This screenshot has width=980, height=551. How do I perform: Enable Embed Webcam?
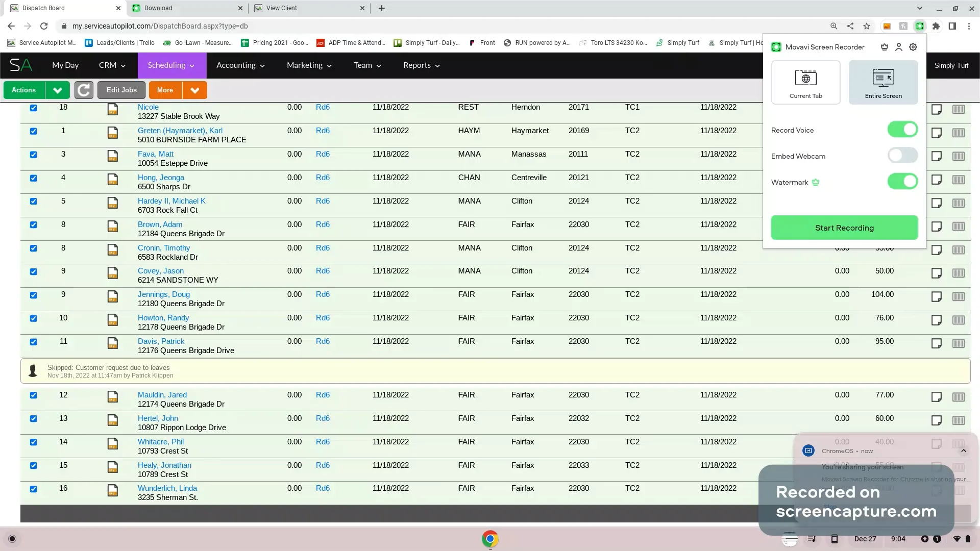pos(902,156)
